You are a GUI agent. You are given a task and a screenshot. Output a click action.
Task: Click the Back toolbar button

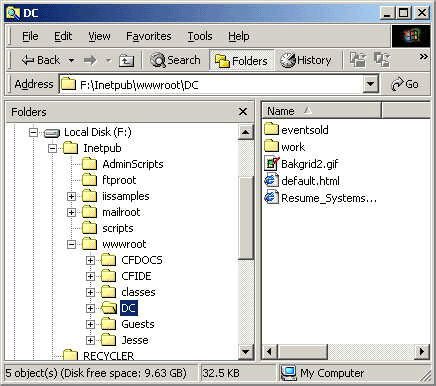40,61
